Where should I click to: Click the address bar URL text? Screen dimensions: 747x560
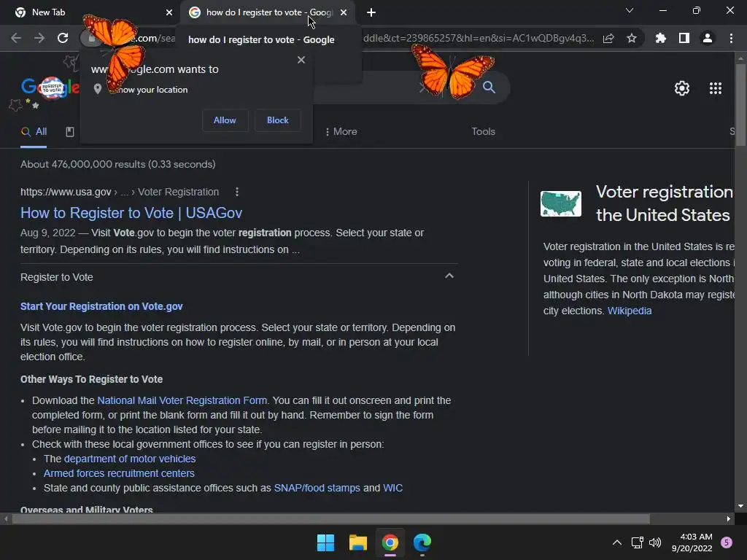click(479, 38)
